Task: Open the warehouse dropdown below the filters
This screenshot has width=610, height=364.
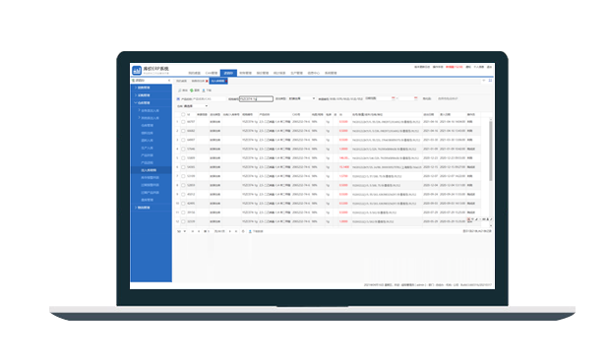Action: (x=195, y=106)
